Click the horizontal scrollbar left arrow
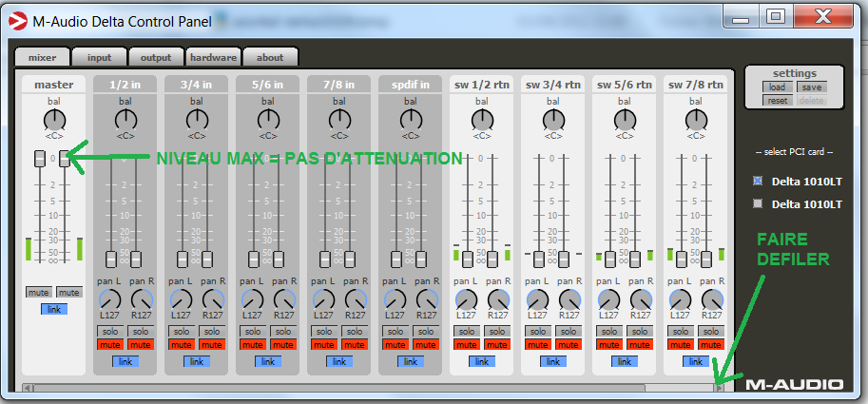 point(28,388)
